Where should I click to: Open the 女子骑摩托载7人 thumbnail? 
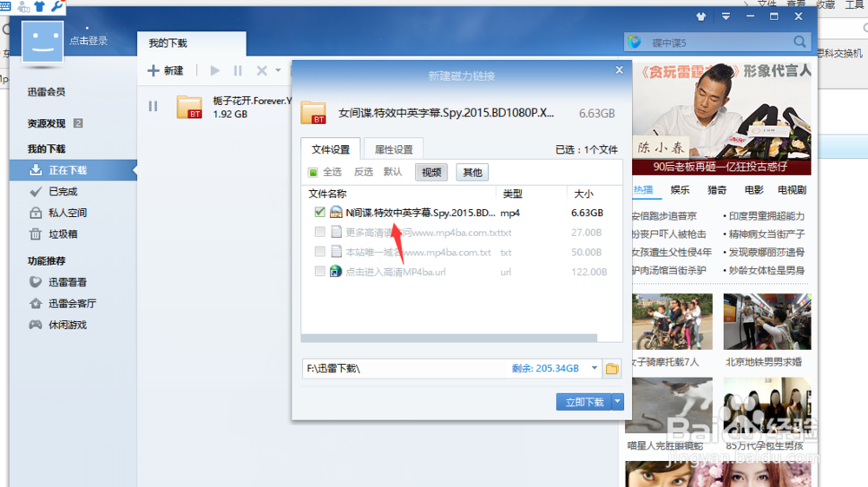tap(672, 321)
